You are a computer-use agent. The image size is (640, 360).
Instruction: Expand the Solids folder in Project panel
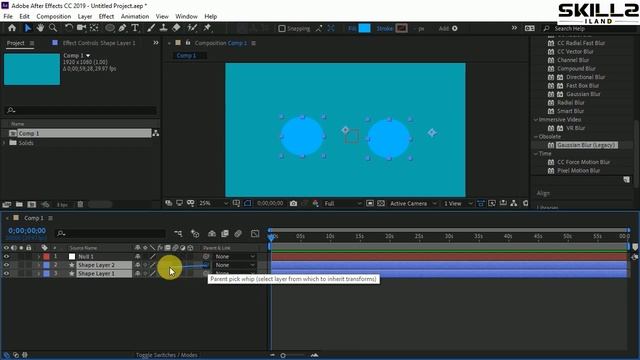click(x=4, y=143)
